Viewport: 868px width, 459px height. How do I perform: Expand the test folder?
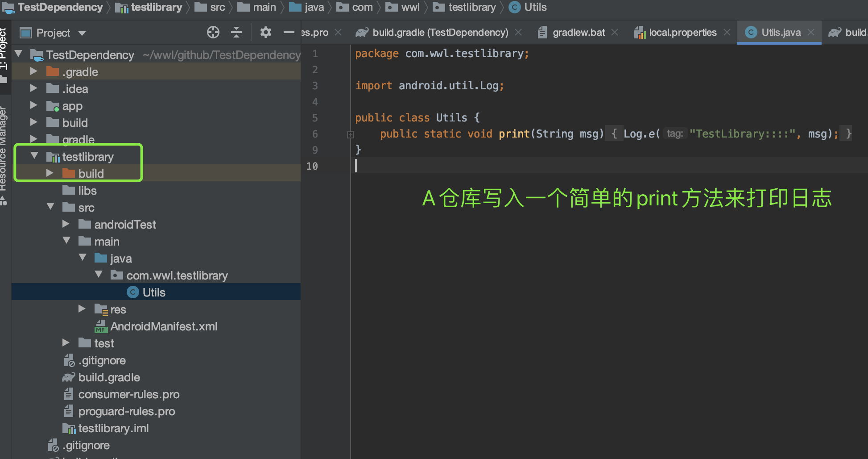pyautogui.click(x=66, y=342)
